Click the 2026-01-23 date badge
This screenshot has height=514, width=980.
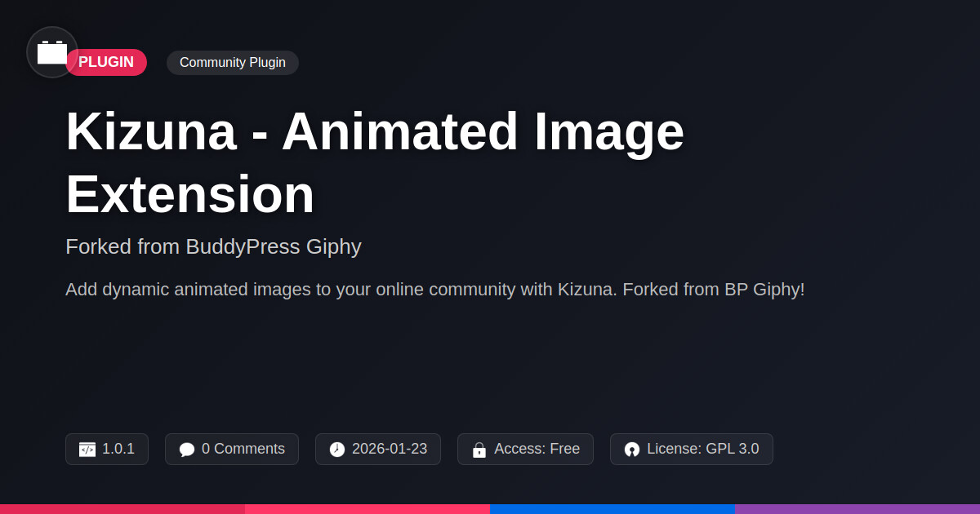389,449
